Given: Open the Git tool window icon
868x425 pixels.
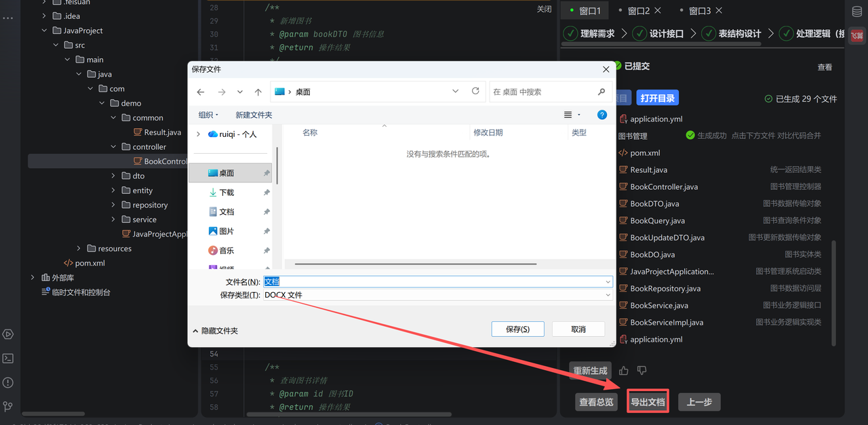Looking at the screenshot, I should tap(8, 407).
